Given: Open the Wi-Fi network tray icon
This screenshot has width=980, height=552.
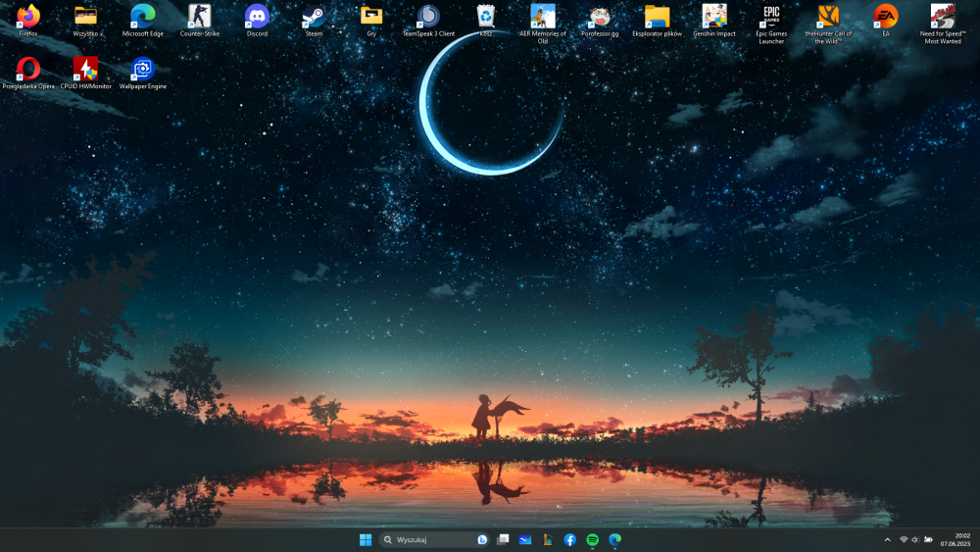Looking at the screenshot, I should [904, 539].
